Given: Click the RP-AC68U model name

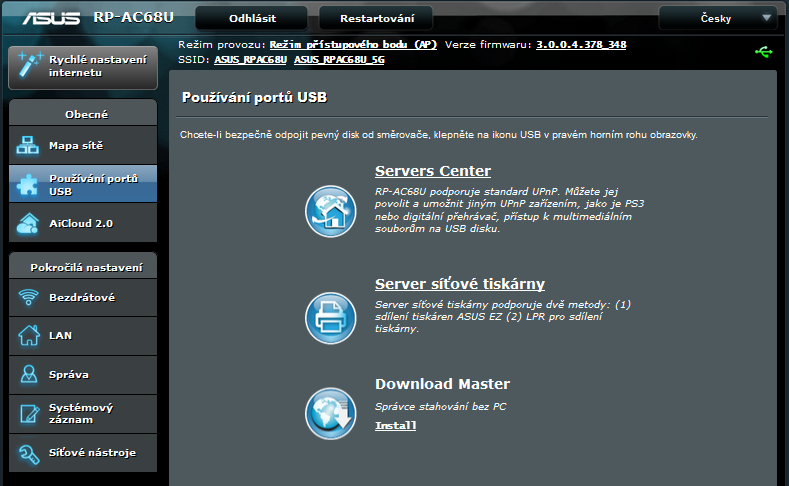Looking at the screenshot, I should [133, 17].
